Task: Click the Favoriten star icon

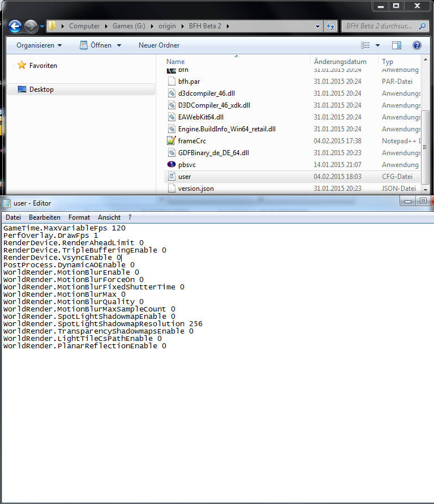Action: (22, 66)
